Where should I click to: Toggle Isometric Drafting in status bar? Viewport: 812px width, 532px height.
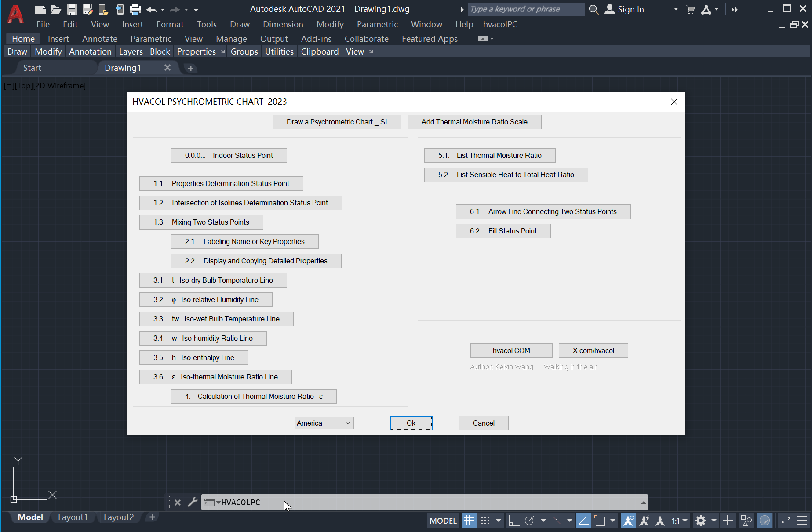point(557,521)
